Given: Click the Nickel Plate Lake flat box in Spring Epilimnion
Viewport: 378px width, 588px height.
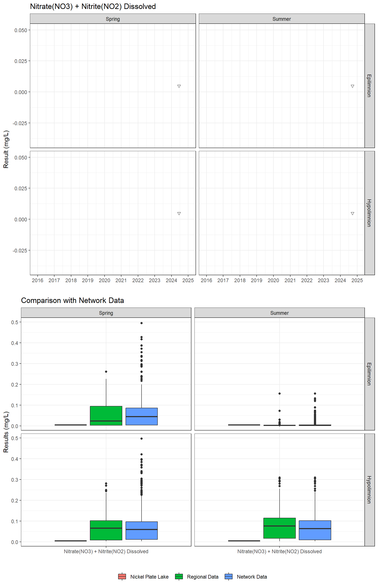Looking at the screenshot, I should [x=71, y=425].
